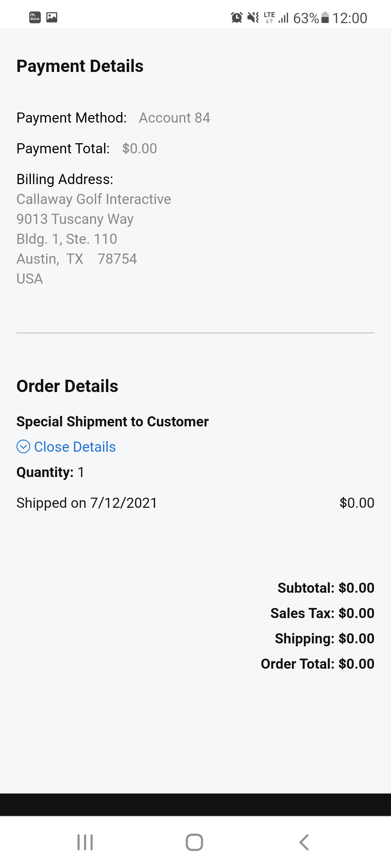
Task: Tap the Shipped on 7/12/2021 line
Action: point(87,503)
